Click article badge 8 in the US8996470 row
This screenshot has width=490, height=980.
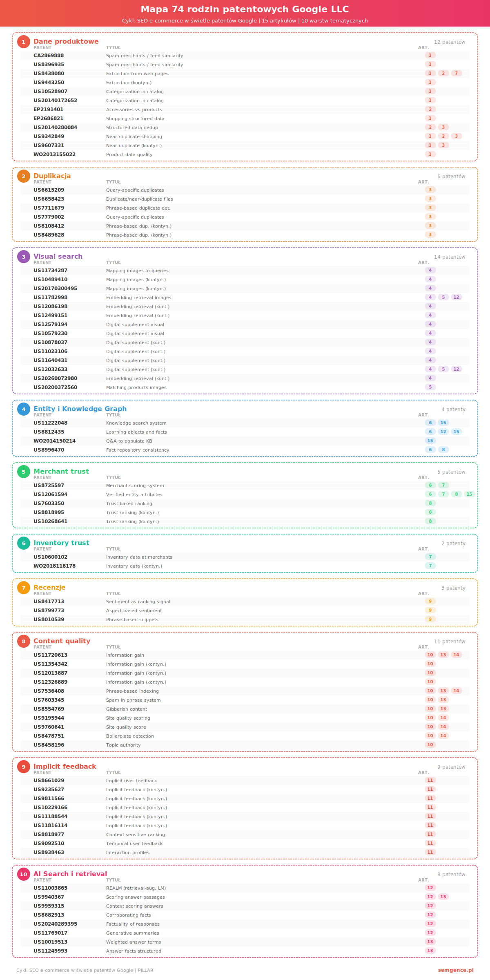(x=443, y=450)
